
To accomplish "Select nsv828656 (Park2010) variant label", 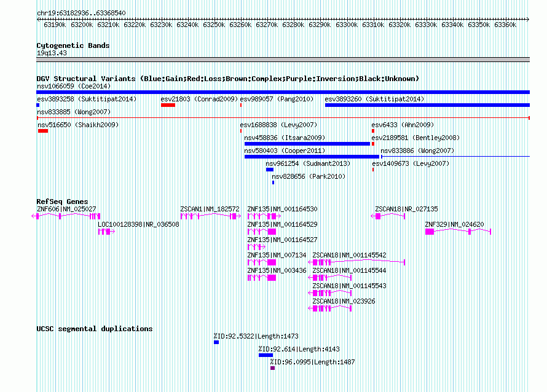I will 309,176.
